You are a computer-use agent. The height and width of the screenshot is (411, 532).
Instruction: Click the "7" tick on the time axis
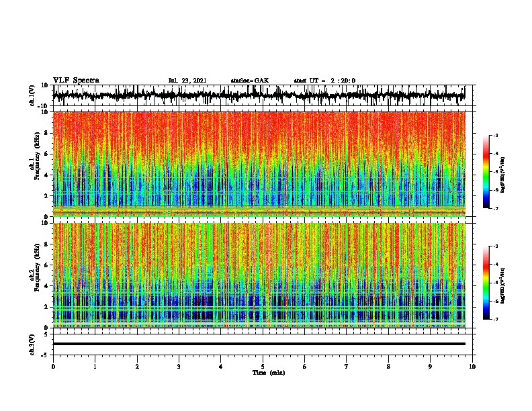347,367
